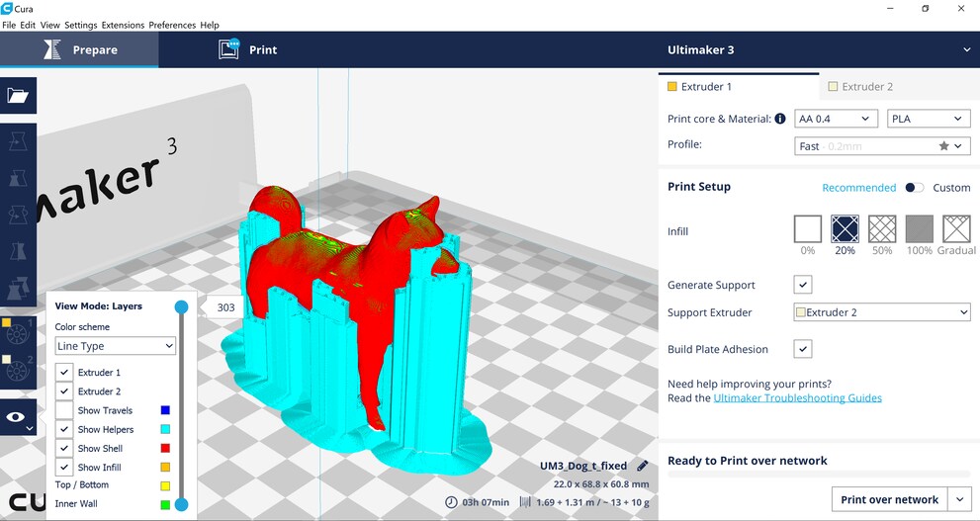Click the Recommended print setup label
The height and width of the screenshot is (521, 980).
858,188
